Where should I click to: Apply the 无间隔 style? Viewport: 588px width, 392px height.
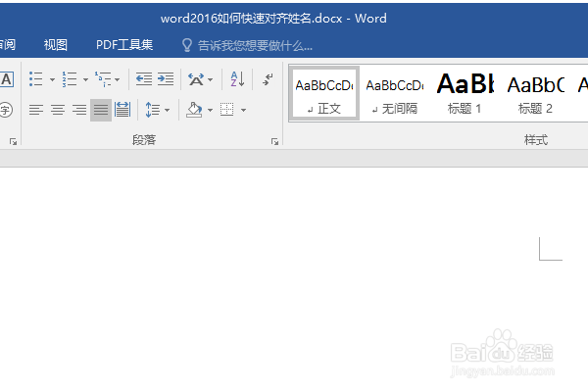(x=395, y=93)
